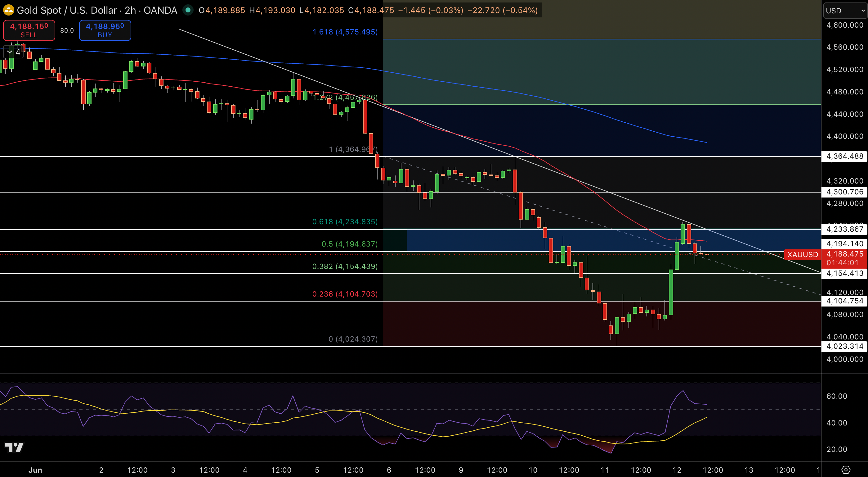This screenshot has height=477, width=868.
Task: Click the 13 date on time axis
Action: pos(749,470)
